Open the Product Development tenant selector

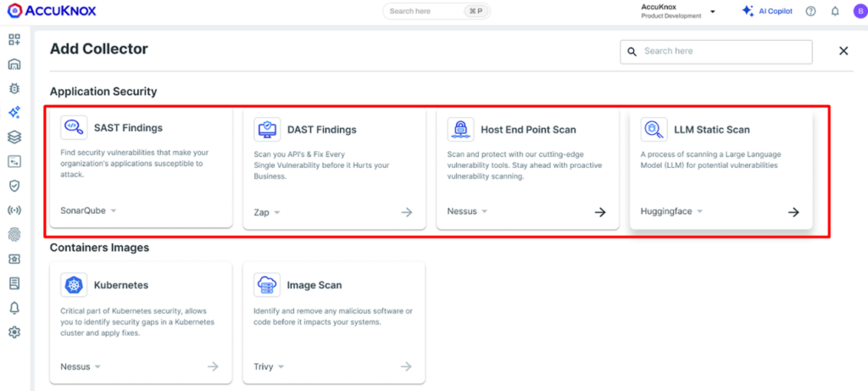(678, 11)
